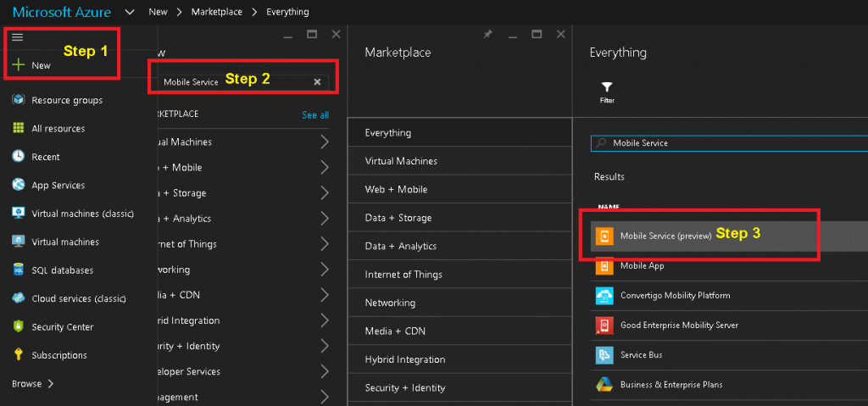Expand Browse chevron in sidebar
Viewport: 868px width, 406px height.
50,383
